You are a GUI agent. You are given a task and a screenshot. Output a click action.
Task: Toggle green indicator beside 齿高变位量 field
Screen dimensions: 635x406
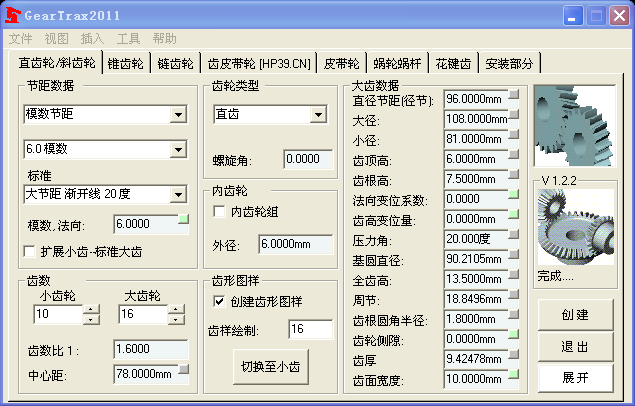(514, 214)
